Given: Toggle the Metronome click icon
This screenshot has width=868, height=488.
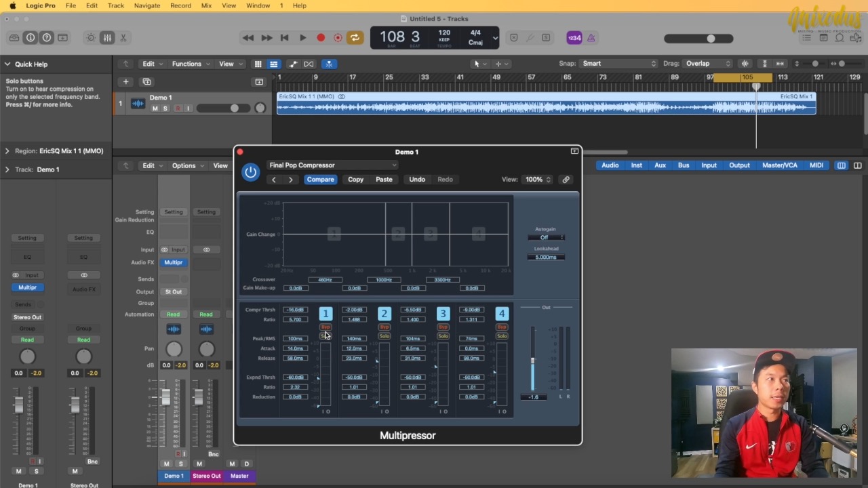Looking at the screenshot, I should click(x=591, y=38).
